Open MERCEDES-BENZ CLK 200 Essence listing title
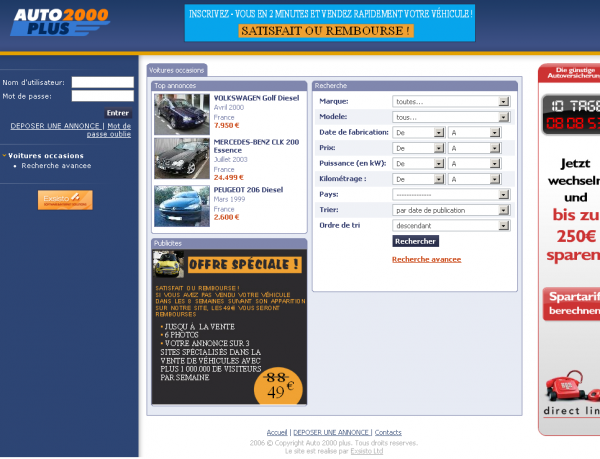The width and height of the screenshot is (600, 459). pos(256,146)
